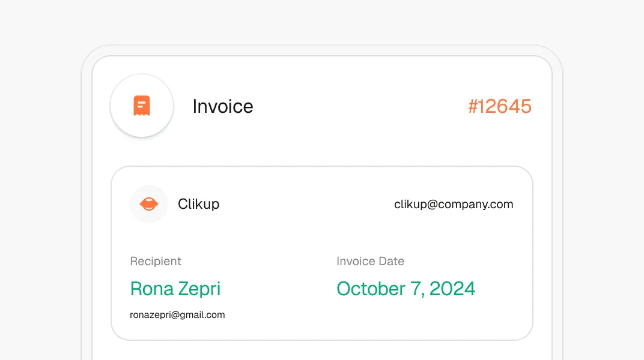Select the Invoice heading text

coord(223,106)
